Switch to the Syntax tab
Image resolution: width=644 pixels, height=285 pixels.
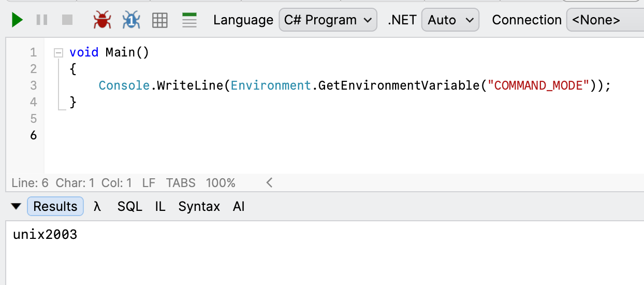click(x=199, y=207)
